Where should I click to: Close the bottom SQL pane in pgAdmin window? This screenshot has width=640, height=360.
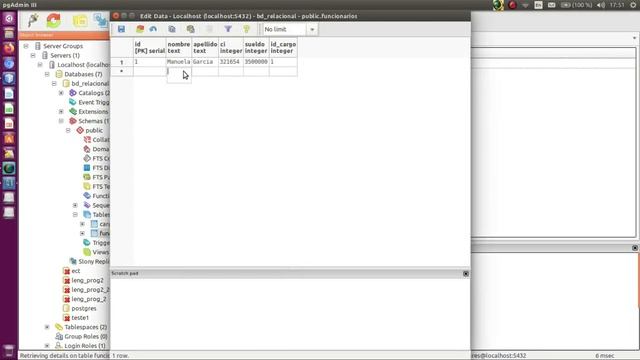point(635,248)
